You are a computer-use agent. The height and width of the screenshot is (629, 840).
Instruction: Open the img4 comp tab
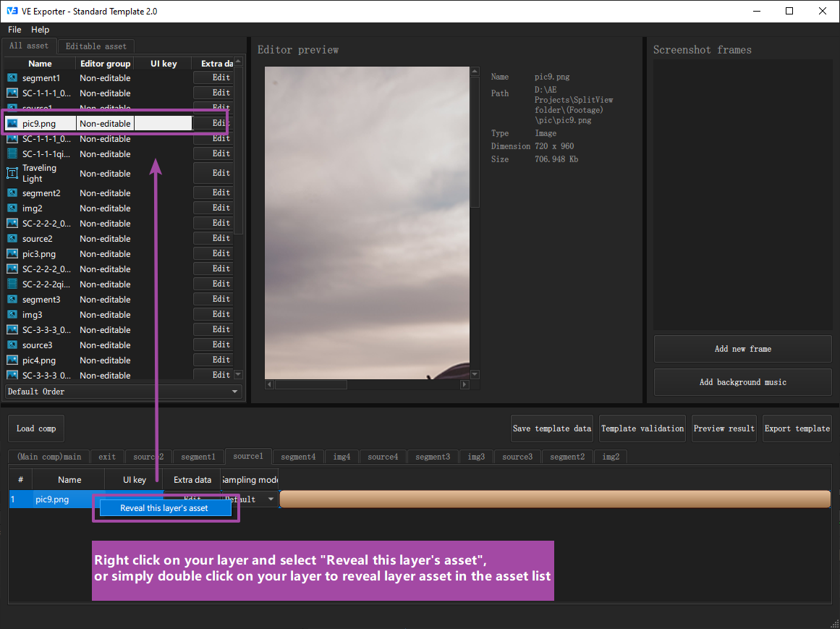pos(341,457)
